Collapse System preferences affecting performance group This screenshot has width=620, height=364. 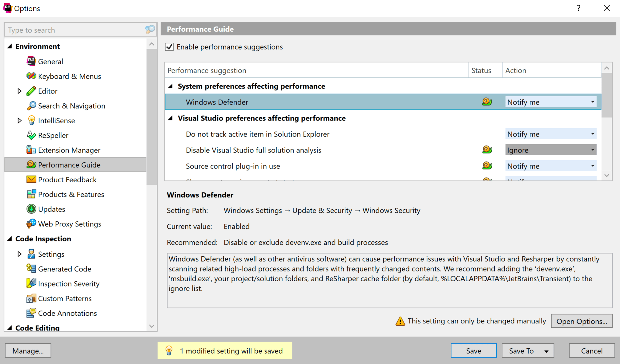170,86
